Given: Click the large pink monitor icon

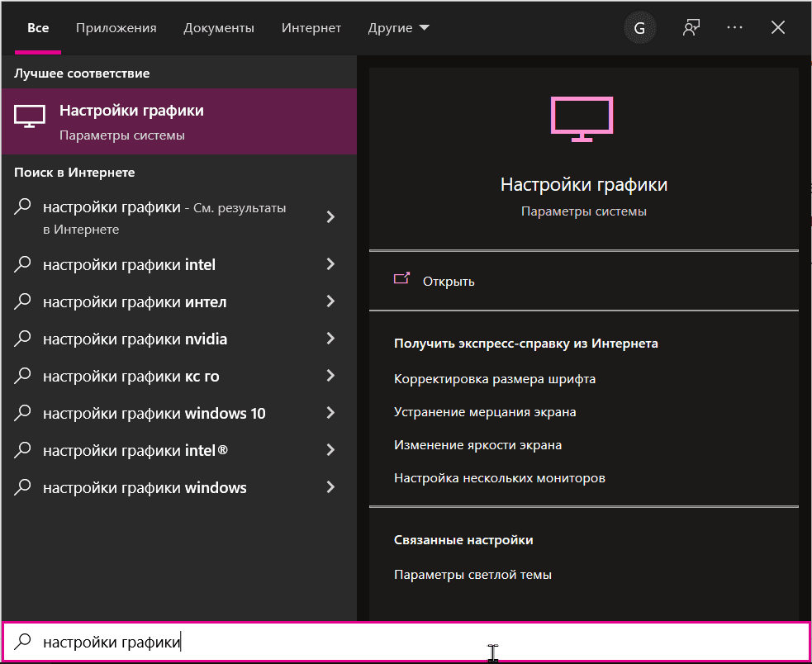Looking at the screenshot, I should 583,119.
